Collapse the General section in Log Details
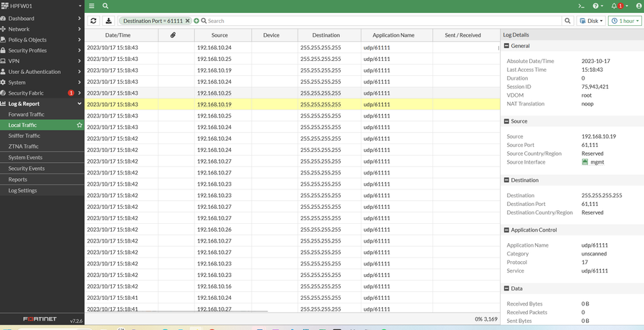 coord(506,46)
